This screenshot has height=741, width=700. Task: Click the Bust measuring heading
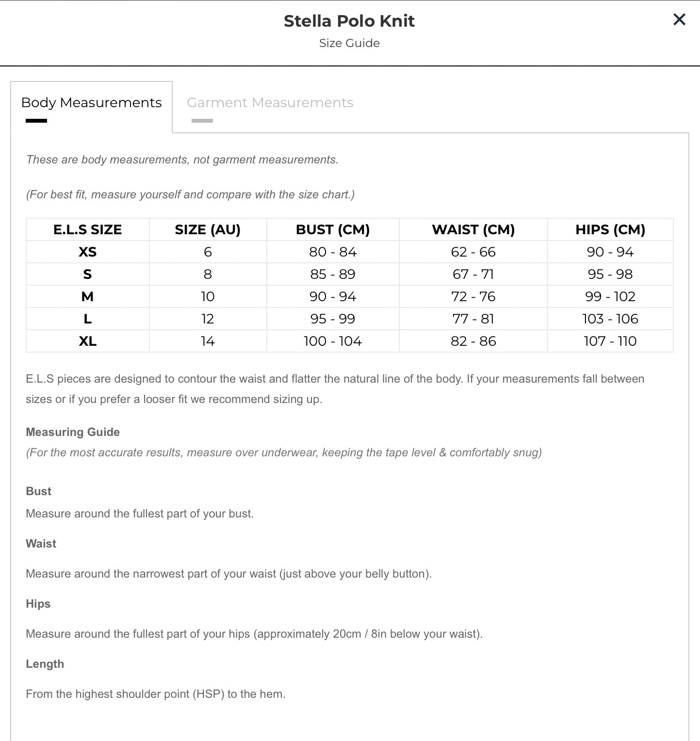[38, 491]
